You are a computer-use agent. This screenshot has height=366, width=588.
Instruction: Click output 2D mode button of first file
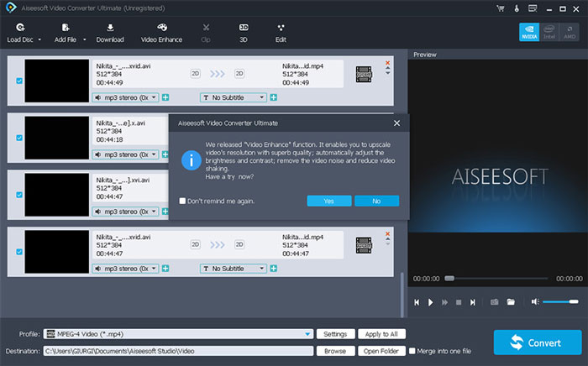[239, 73]
